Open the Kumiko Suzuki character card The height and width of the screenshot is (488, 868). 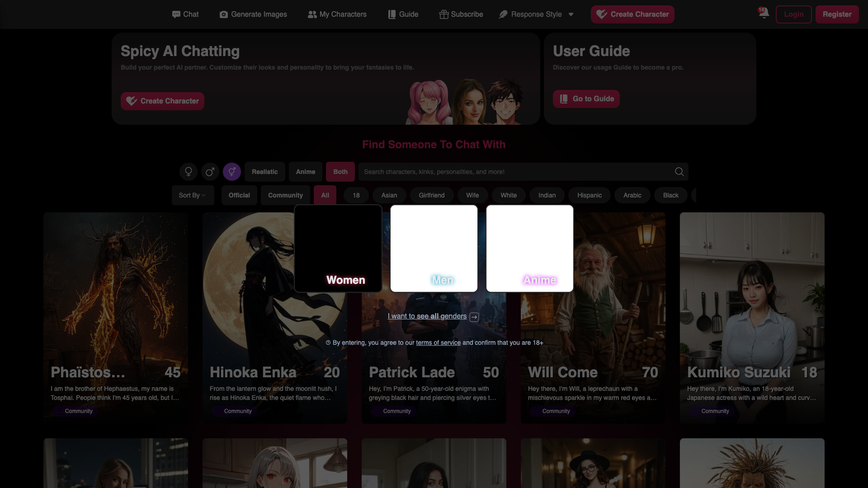[752, 318]
